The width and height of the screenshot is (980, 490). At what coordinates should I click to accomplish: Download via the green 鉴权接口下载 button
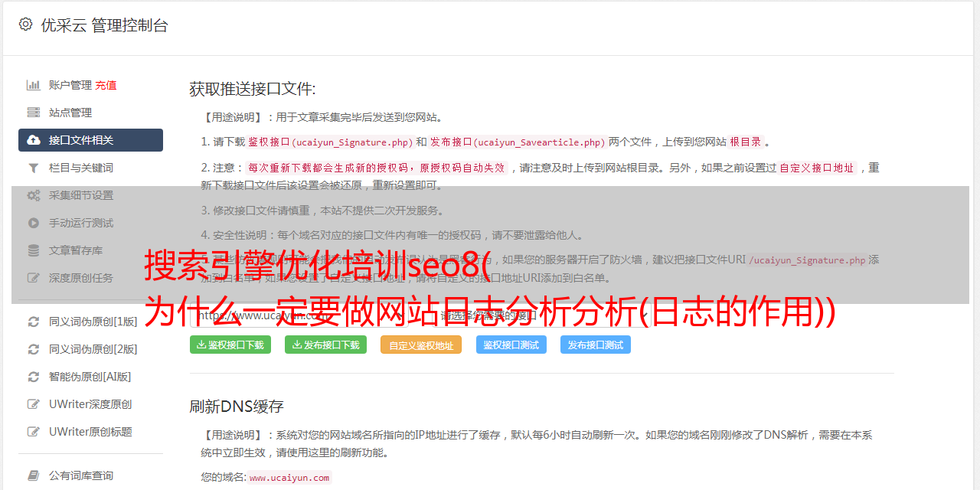(x=230, y=345)
